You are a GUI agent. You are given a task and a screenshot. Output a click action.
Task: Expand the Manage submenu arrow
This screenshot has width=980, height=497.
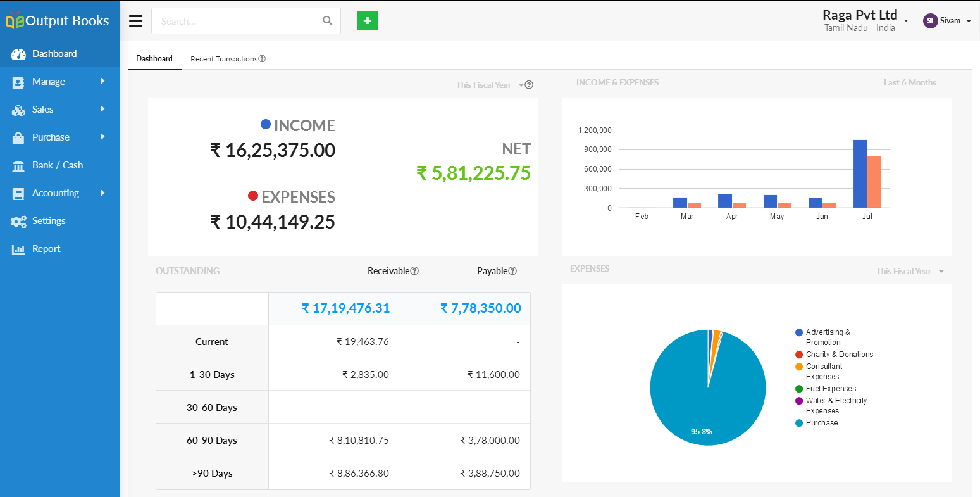coord(102,81)
